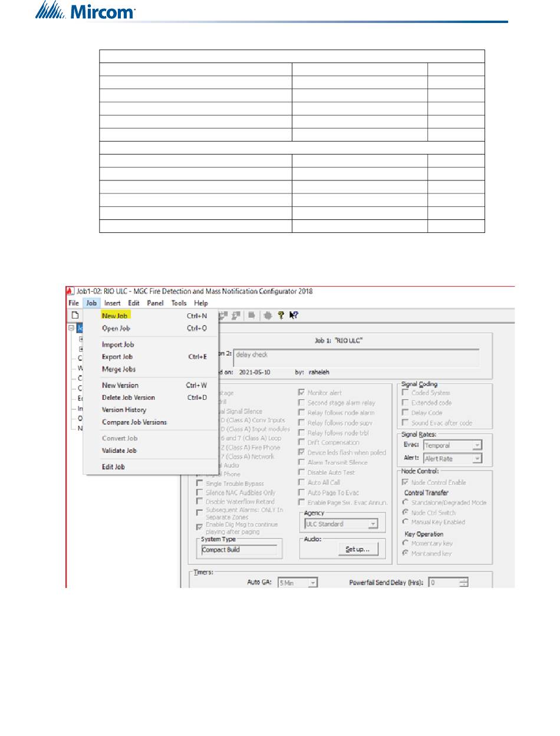This screenshot has width=560, height=736.
Task: Toggle Device leds flash when polled
Action: (x=302, y=453)
